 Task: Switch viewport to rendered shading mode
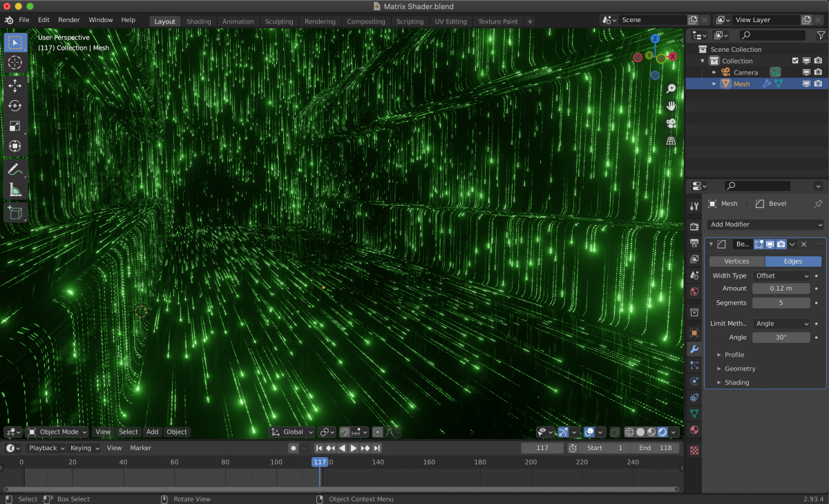tap(663, 432)
